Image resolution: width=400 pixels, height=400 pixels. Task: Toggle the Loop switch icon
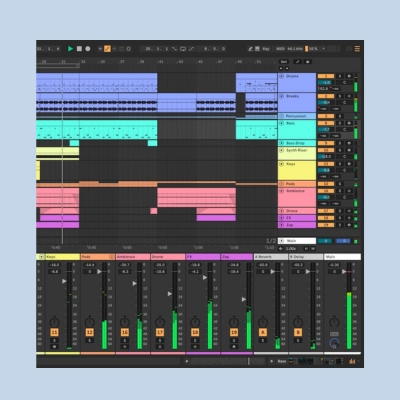183,49
